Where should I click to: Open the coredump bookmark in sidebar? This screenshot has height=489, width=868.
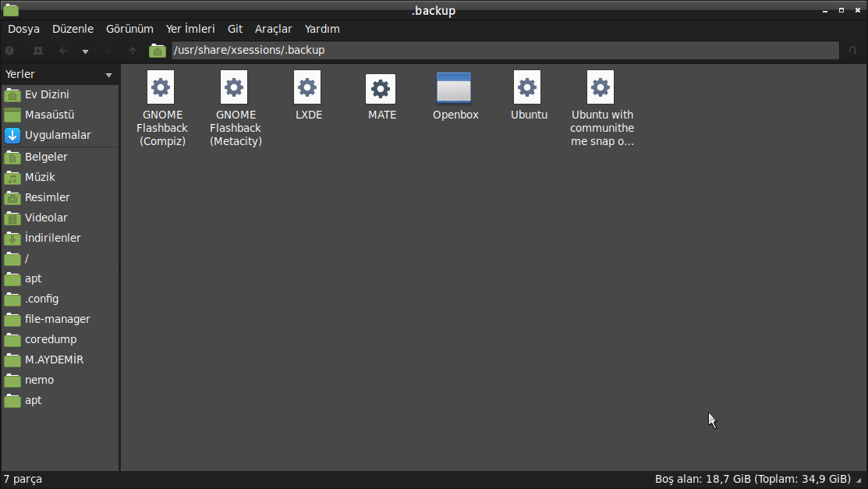tap(60, 339)
